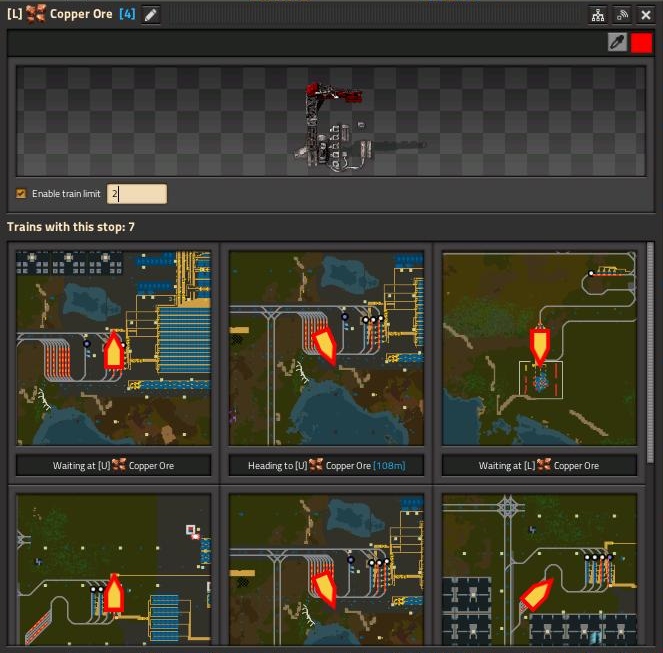
Task: Click the copper ore icon in window title
Action: click(36, 14)
